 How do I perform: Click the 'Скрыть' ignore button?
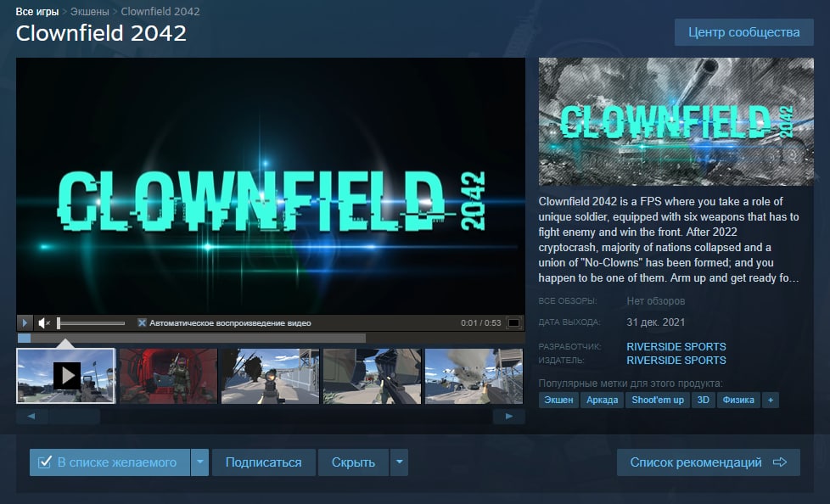point(353,462)
